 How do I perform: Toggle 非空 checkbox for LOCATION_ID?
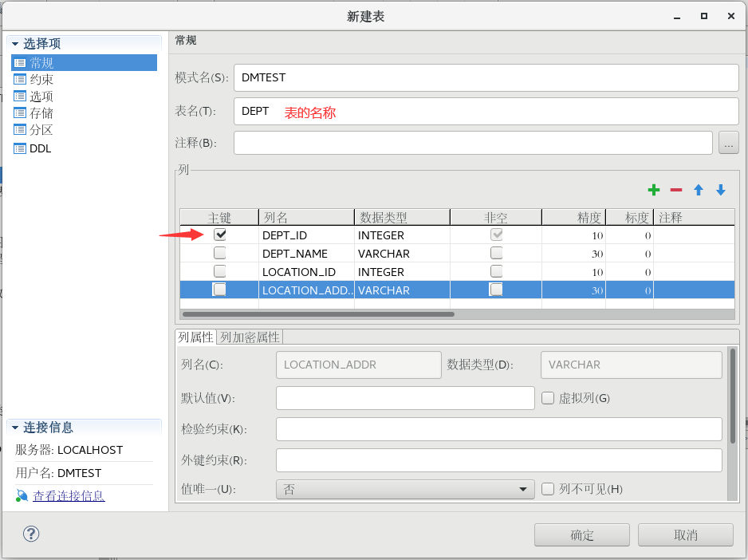[497, 271]
